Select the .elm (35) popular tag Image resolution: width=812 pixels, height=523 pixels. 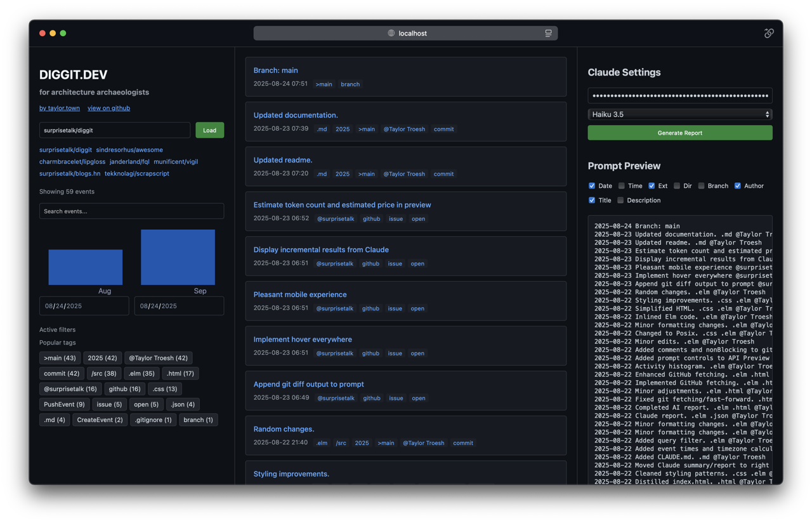[141, 373]
